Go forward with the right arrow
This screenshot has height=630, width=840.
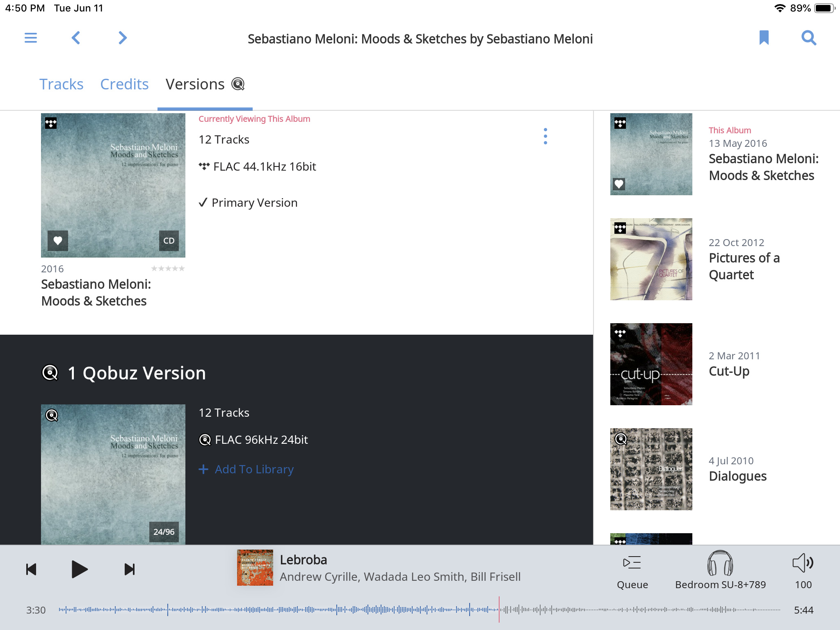click(122, 38)
